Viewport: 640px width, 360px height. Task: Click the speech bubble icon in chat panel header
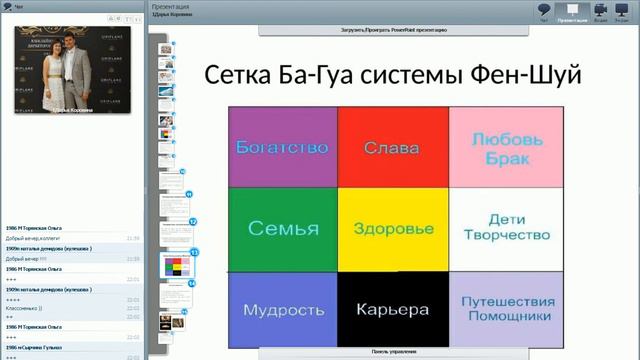(7, 6)
